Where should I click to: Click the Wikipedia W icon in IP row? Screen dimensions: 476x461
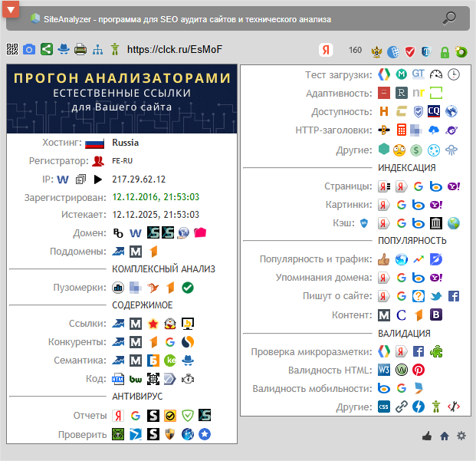click(x=63, y=179)
